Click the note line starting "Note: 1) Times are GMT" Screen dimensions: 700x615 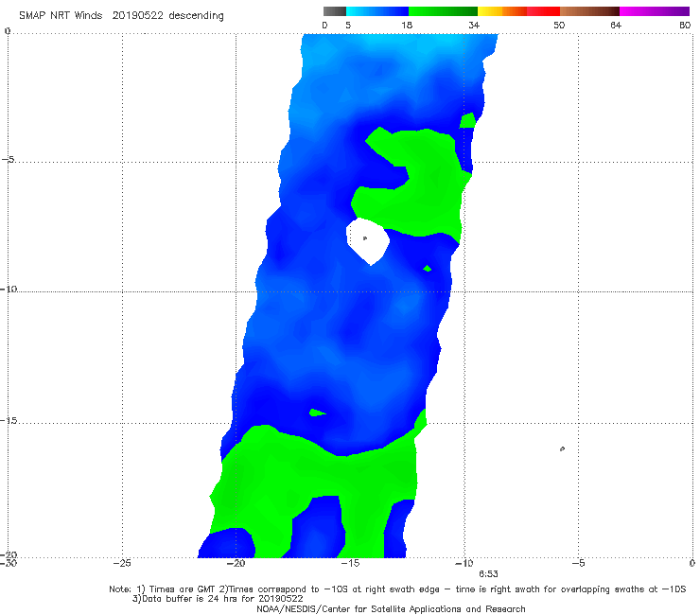click(397, 589)
